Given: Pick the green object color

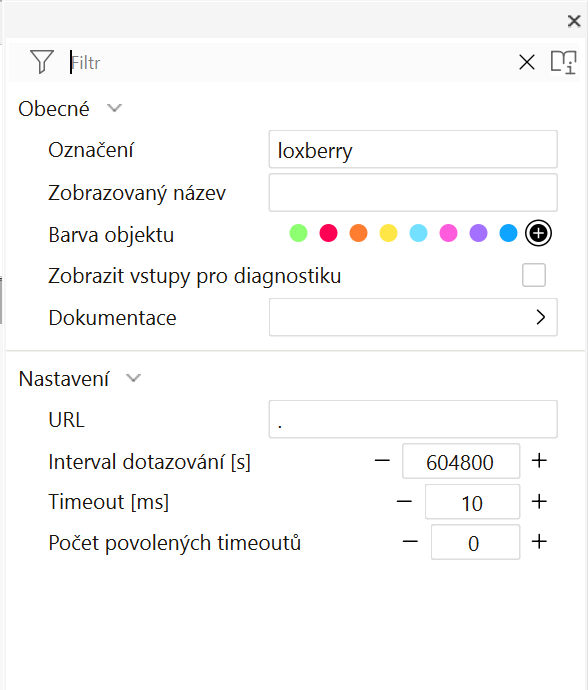Looking at the screenshot, I should tap(298, 233).
